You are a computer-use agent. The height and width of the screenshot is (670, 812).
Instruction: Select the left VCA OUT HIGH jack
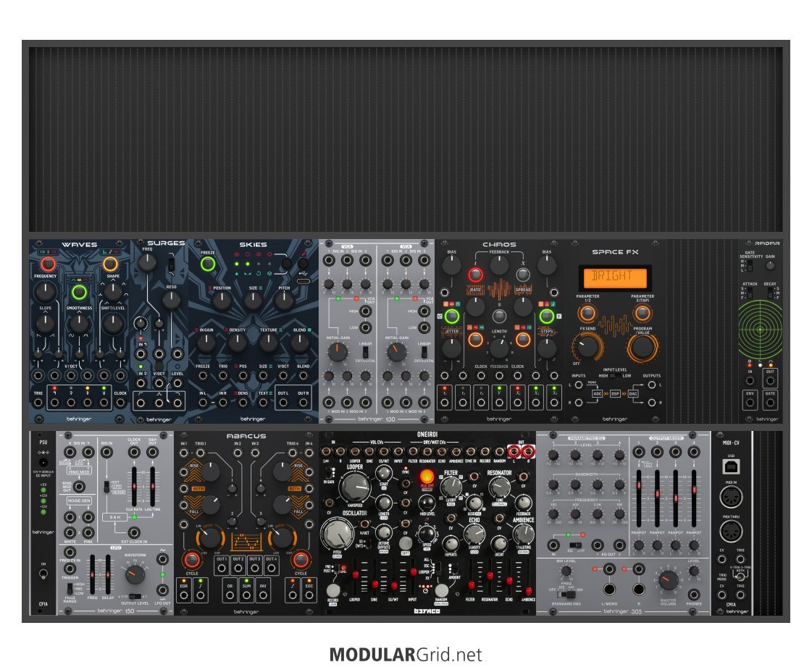click(x=366, y=311)
